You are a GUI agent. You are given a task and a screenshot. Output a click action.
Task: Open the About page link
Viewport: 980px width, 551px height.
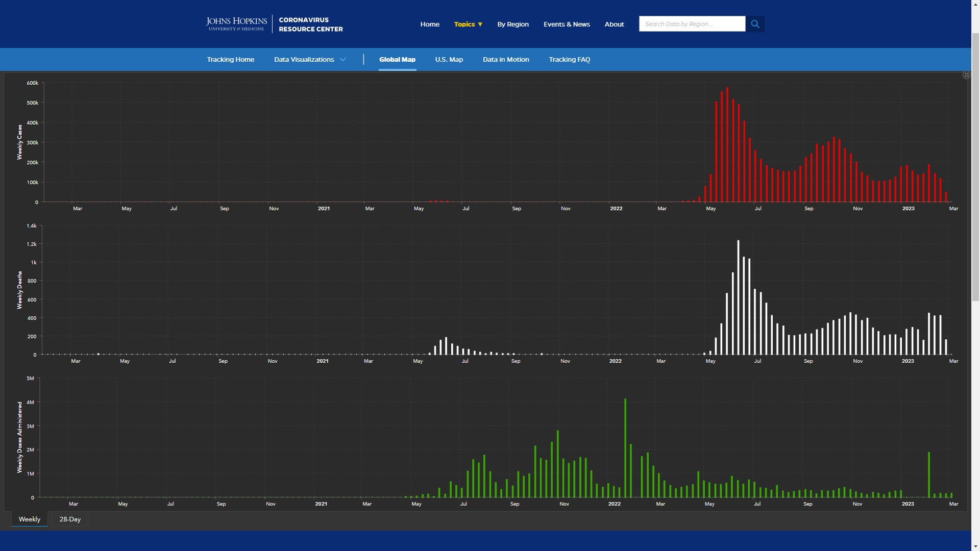(614, 24)
